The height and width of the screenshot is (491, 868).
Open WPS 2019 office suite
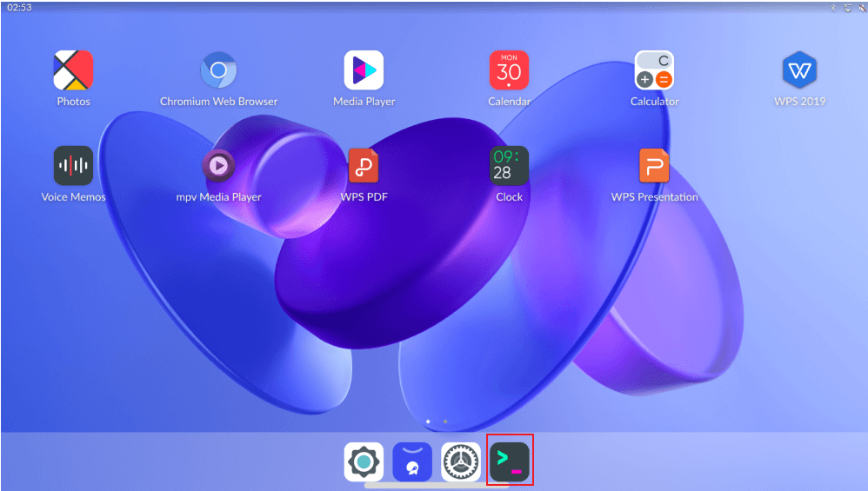799,70
